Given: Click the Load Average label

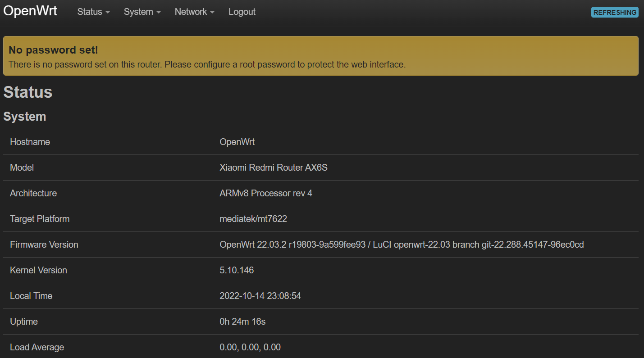Looking at the screenshot, I should pos(37,347).
